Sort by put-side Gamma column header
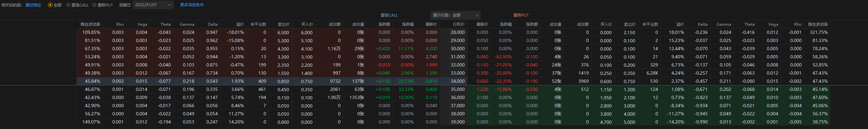The width and height of the screenshot is (868, 129). [x=723, y=24]
